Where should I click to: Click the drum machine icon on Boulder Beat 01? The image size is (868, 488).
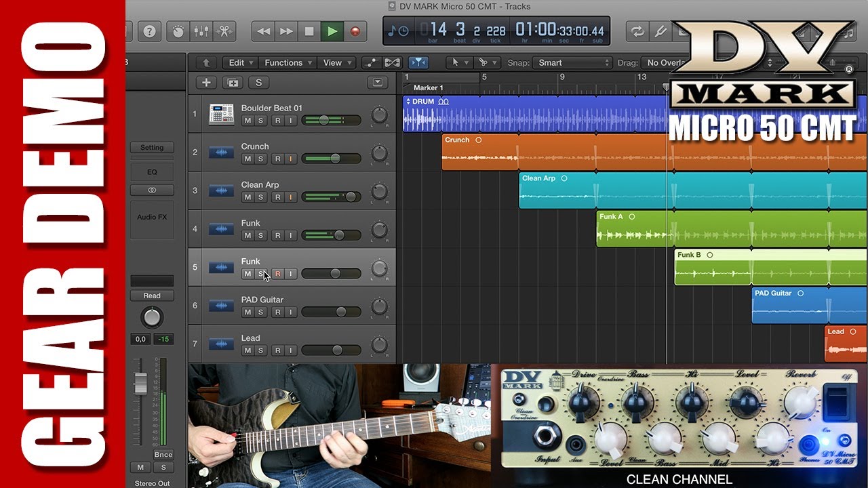point(221,114)
